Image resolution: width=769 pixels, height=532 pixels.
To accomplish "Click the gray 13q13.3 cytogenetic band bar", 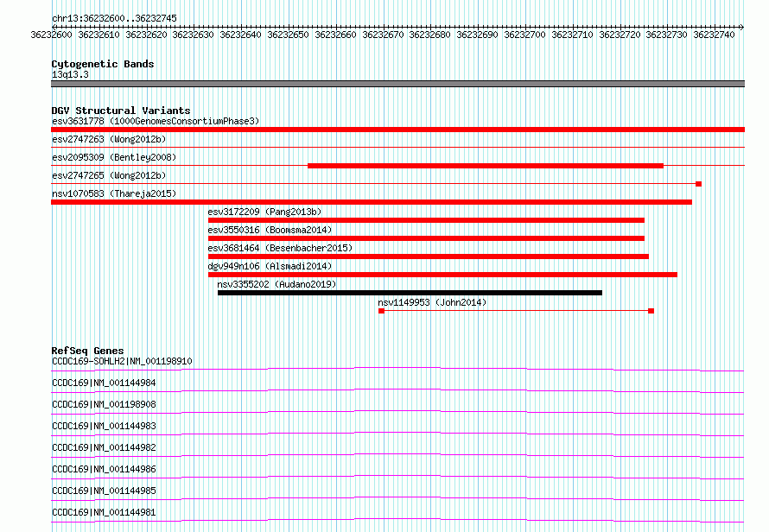I will (397, 84).
